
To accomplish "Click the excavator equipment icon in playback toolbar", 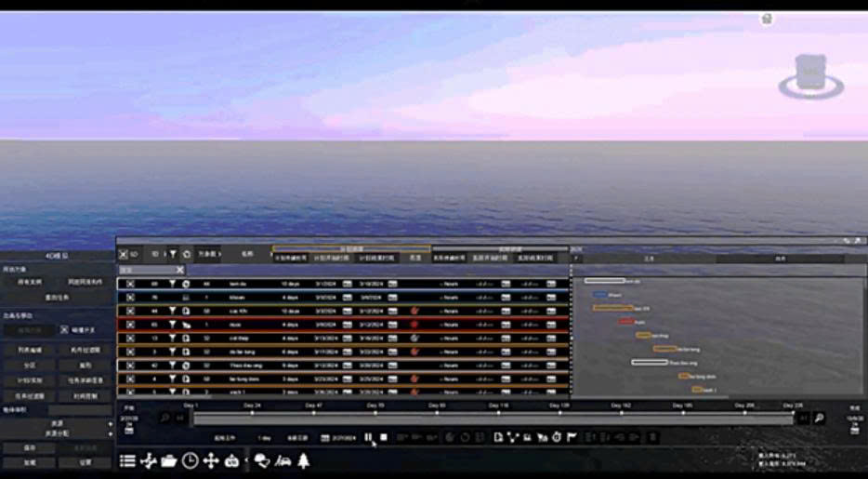I will coord(542,437).
